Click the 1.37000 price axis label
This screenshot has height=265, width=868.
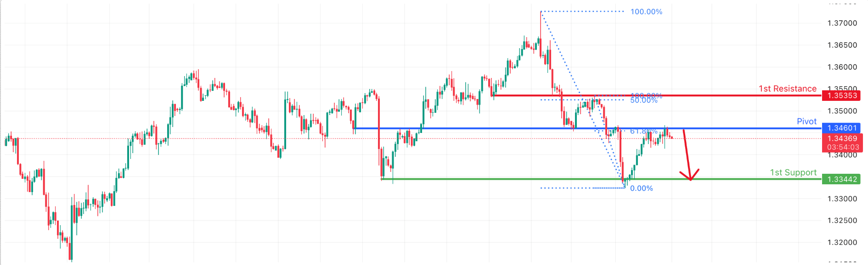click(x=842, y=23)
